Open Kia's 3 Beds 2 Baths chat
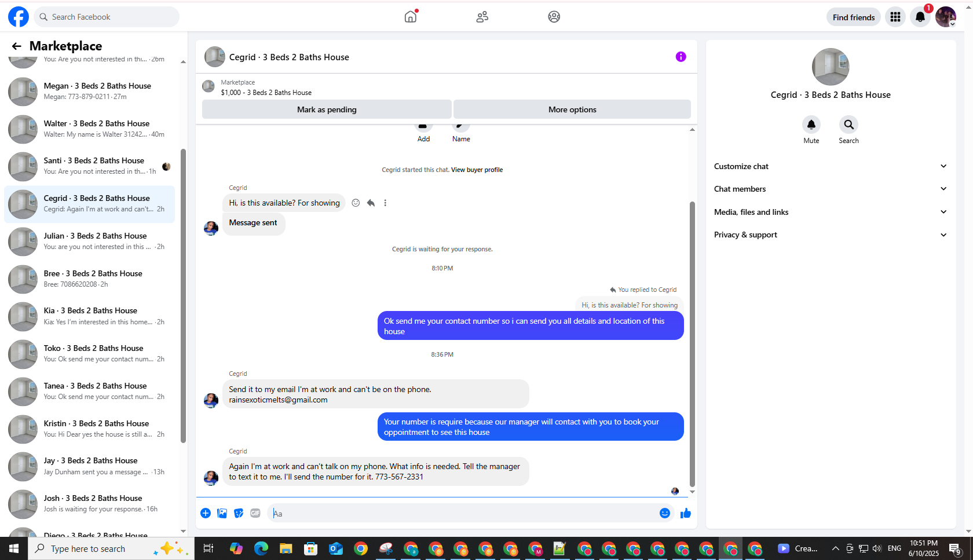973x560 pixels. tap(89, 316)
